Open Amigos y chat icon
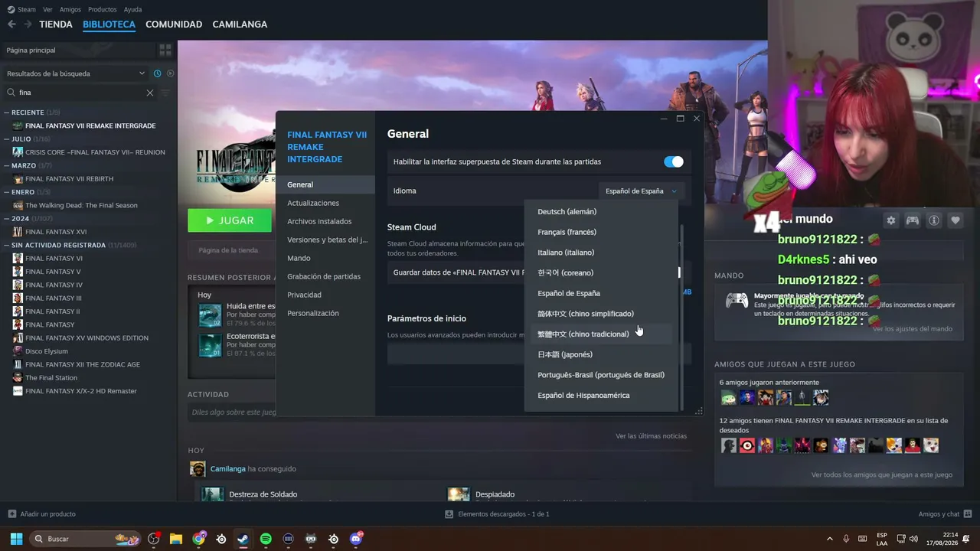Image resolution: width=980 pixels, height=551 pixels. click(x=968, y=514)
